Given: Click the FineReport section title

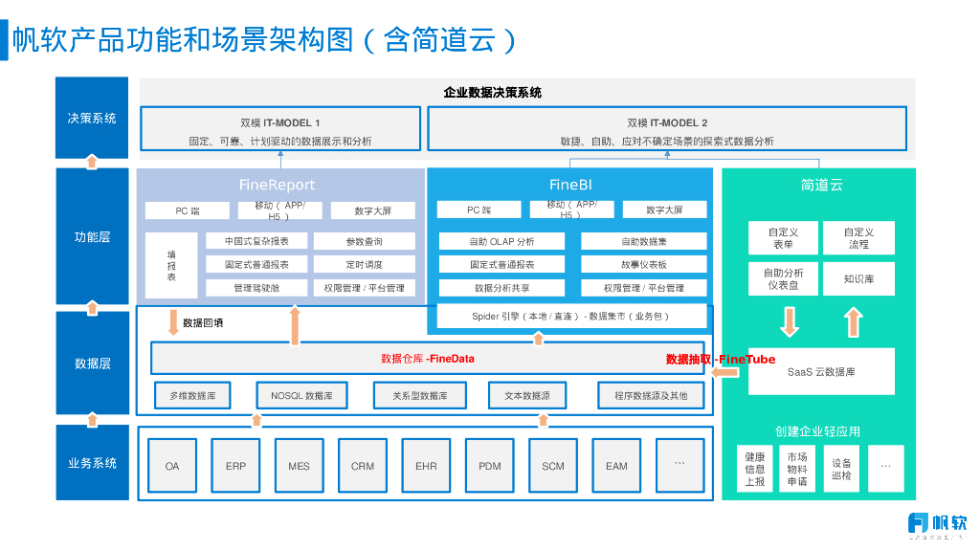Looking at the screenshot, I should [277, 185].
